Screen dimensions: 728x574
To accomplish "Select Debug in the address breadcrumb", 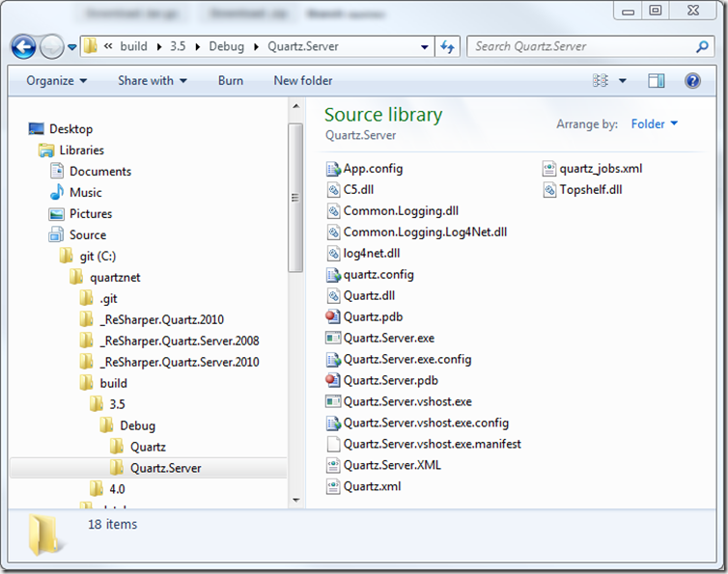I will tap(227, 46).
